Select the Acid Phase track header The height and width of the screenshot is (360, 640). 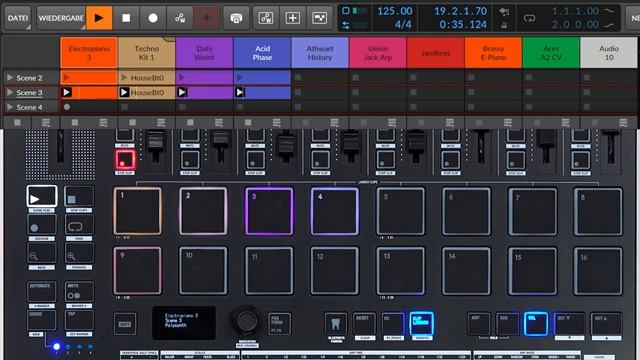coord(262,53)
